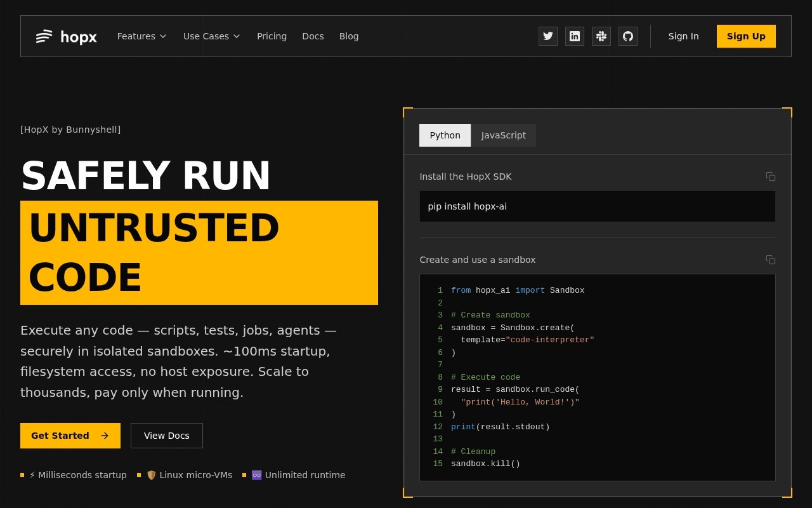The width and height of the screenshot is (812, 508).
Task: Copy the Create and use a sandbox code
Action: [771, 260]
